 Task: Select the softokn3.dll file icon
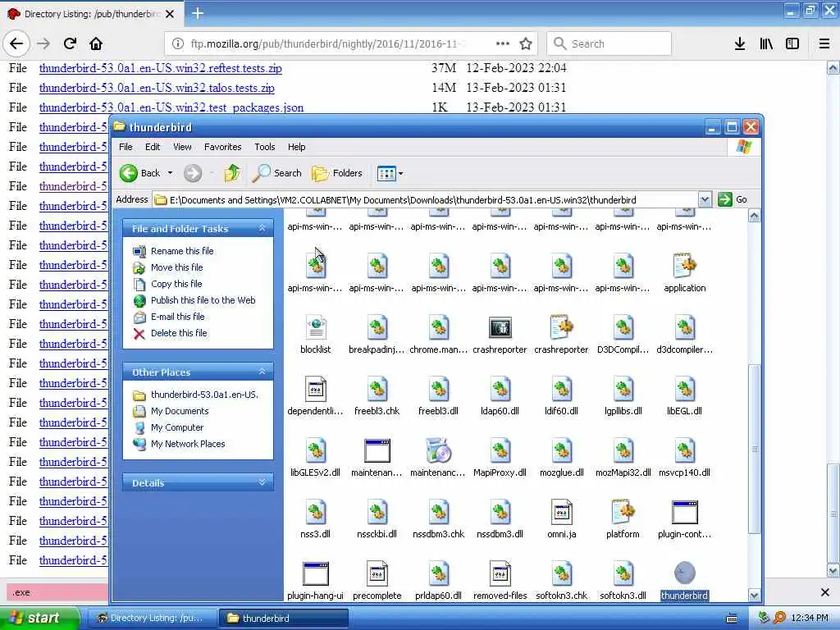(623, 573)
